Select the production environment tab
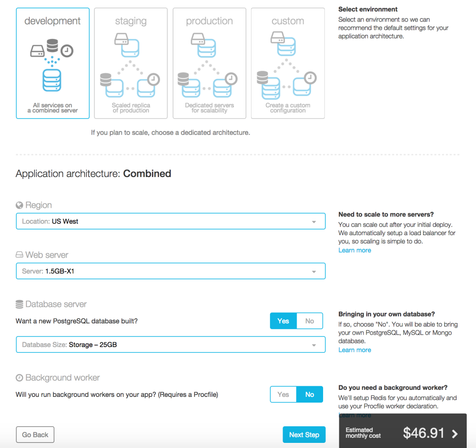 click(209, 63)
